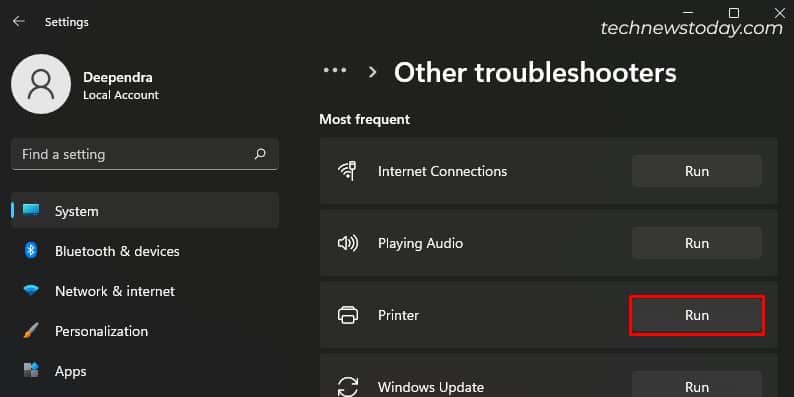Maximize the Settings window
The image size is (794, 397).
(x=734, y=12)
